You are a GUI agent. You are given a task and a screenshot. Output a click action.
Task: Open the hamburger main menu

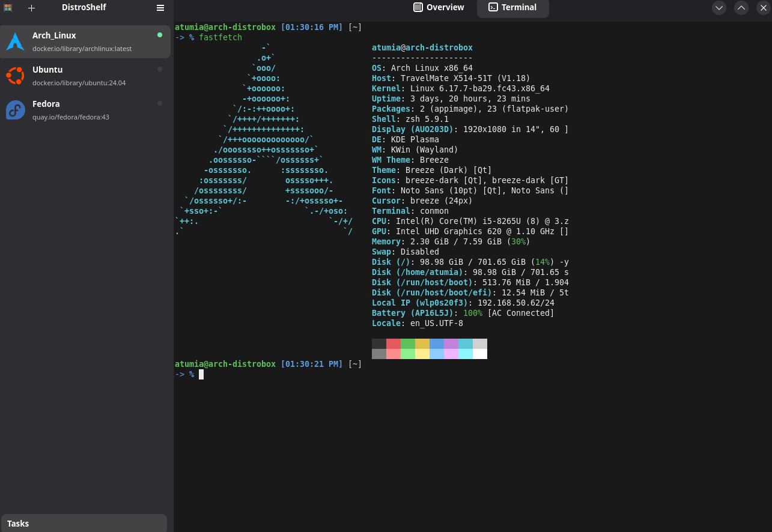click(160, 8)
